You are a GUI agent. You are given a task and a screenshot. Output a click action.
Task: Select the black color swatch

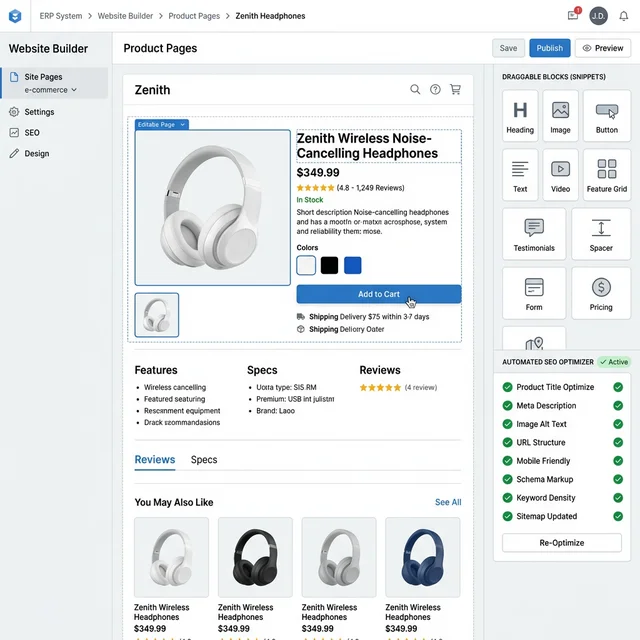(x=329, y=265)
